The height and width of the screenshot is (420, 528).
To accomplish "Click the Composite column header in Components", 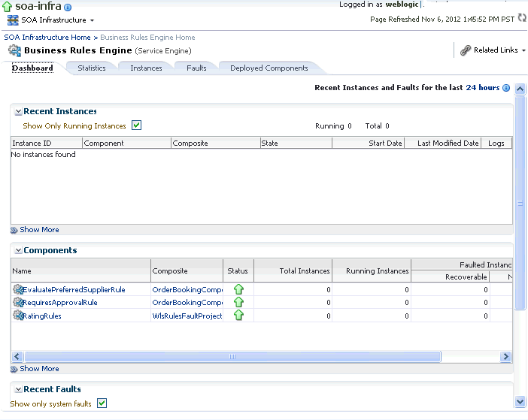I will click(x=187, y=270).
